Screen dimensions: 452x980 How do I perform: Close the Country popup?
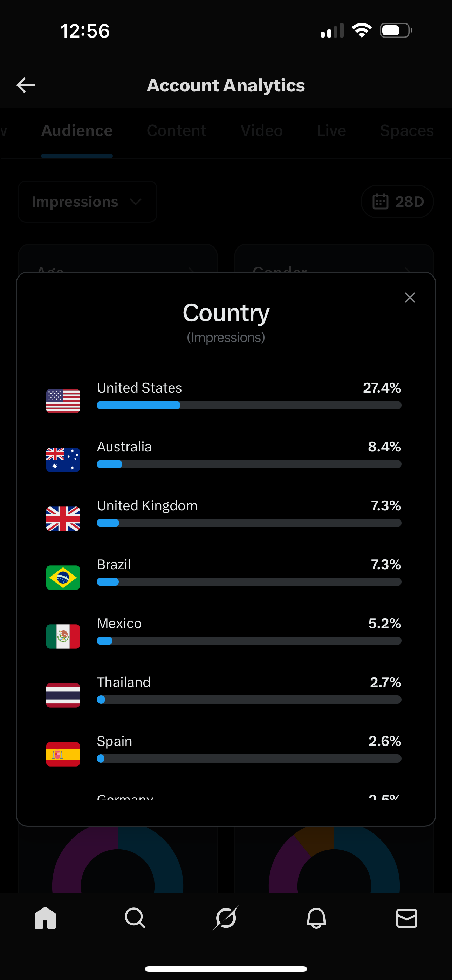tap(409, 298)
